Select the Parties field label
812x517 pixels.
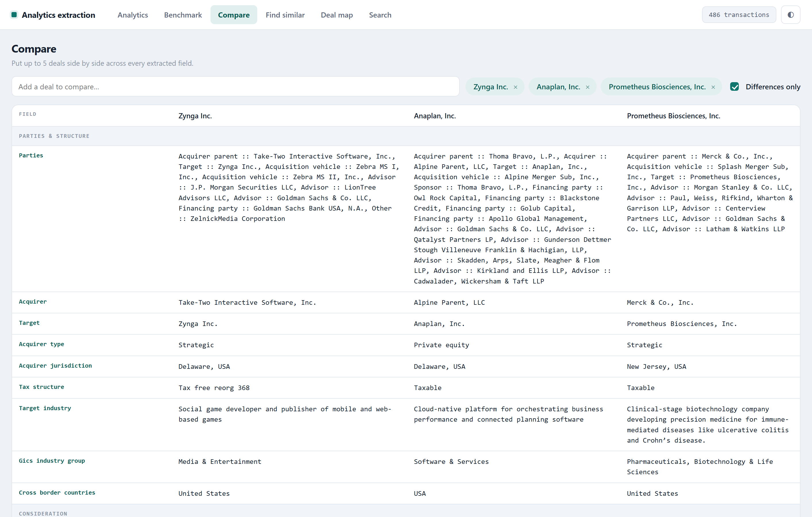(31, 155)
